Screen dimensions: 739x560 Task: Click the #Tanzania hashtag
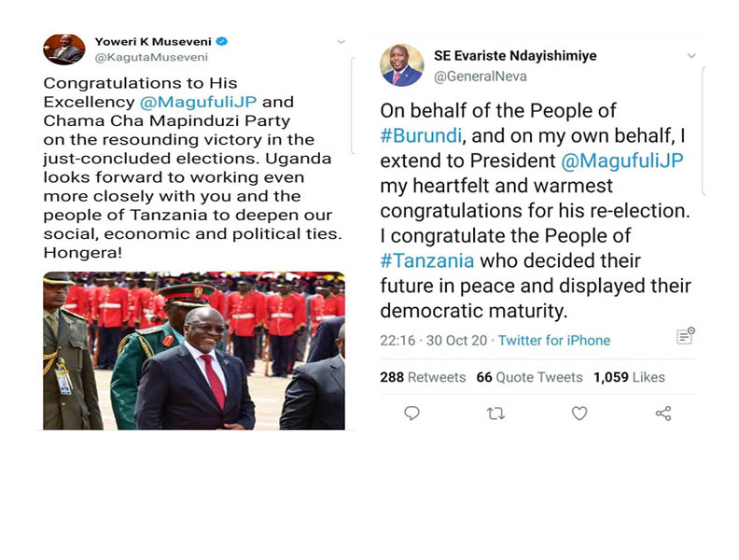(x=427, y=260)
